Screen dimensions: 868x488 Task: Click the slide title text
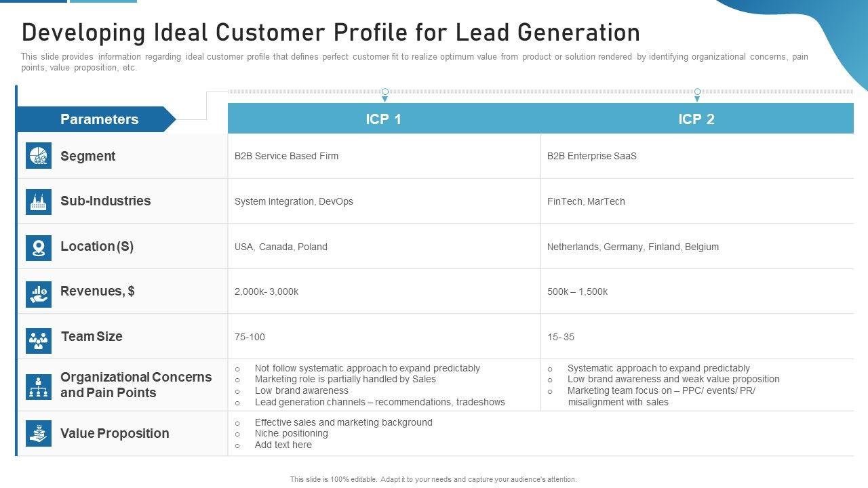331,33
